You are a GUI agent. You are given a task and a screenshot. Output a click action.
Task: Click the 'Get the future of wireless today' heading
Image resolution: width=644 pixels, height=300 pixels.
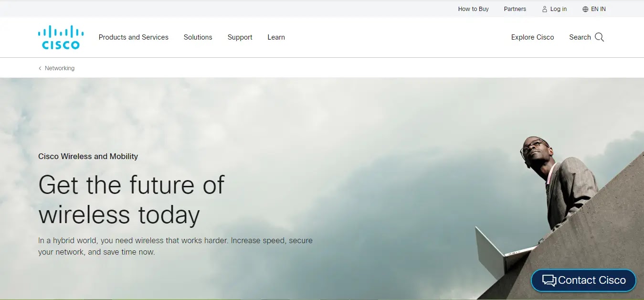point(131,199)
